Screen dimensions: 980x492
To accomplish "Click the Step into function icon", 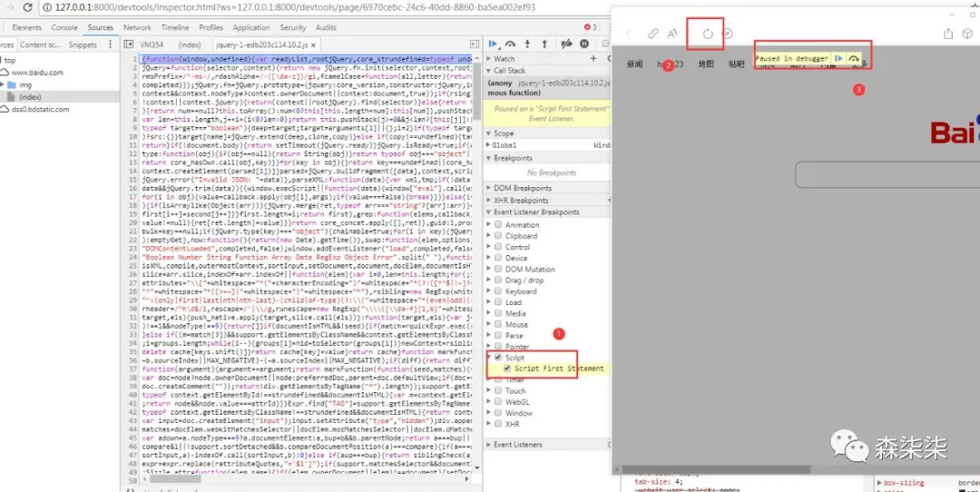I will click(x=528, y=44).
